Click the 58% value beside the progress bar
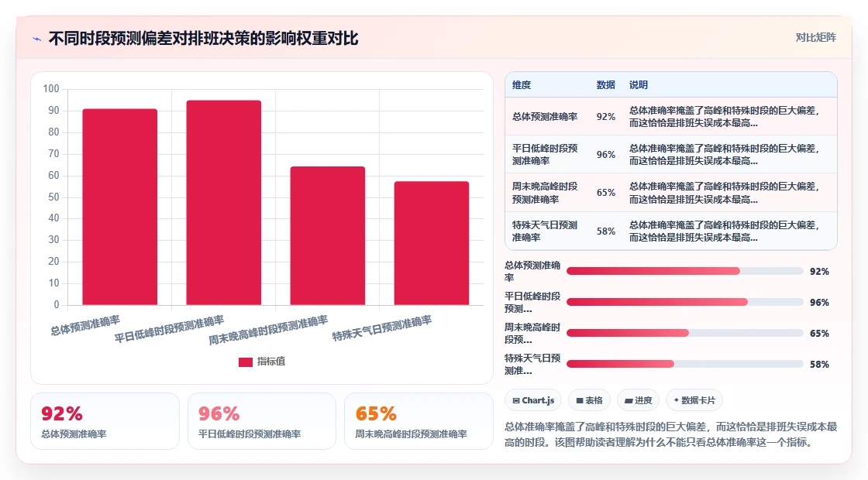The image size is (868, 480). 819,365
